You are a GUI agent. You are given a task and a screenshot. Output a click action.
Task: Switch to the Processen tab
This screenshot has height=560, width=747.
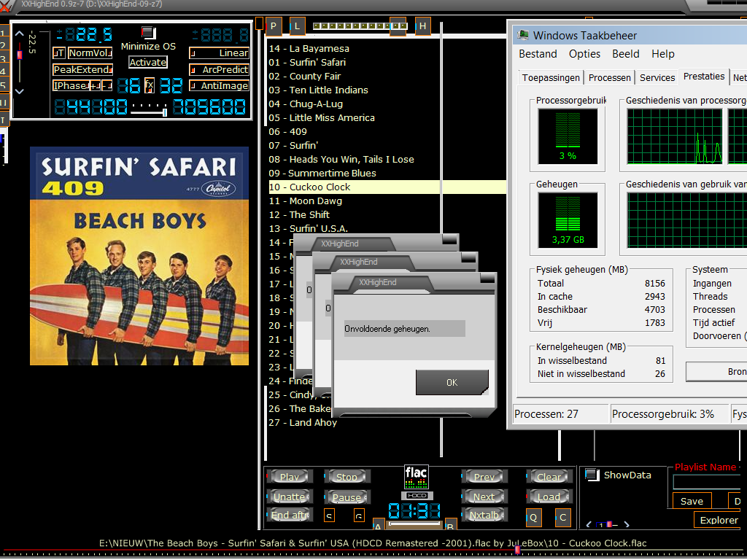click(x=609, y=77)
